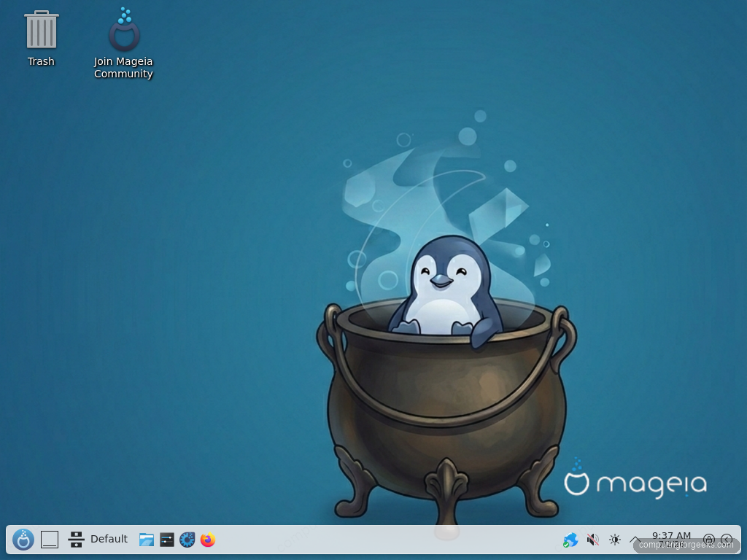Open the 9:37 AM clock calendar
The width and height of the screenshot is (747, 560).
tap(671, 540)
